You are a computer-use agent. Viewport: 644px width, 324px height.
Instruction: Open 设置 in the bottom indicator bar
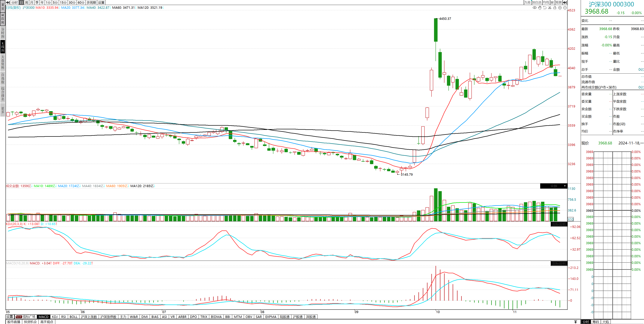pos(10,317)
